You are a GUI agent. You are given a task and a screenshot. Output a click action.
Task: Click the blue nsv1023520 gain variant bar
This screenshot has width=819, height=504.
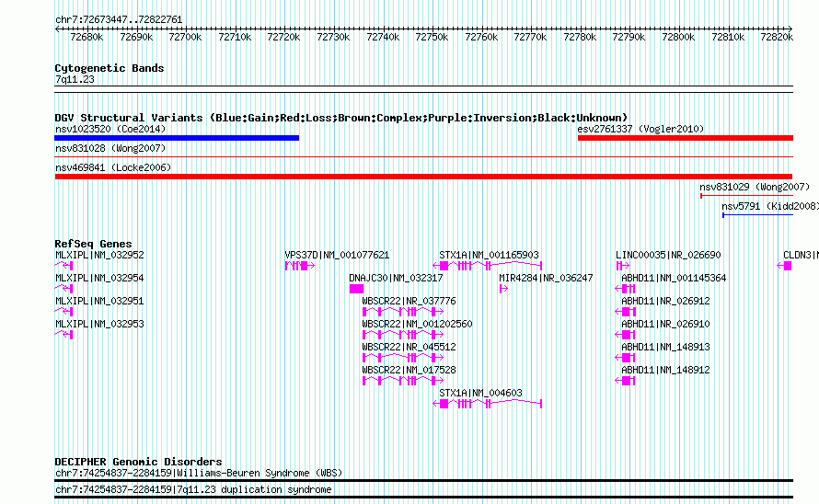tap(177, 138)
